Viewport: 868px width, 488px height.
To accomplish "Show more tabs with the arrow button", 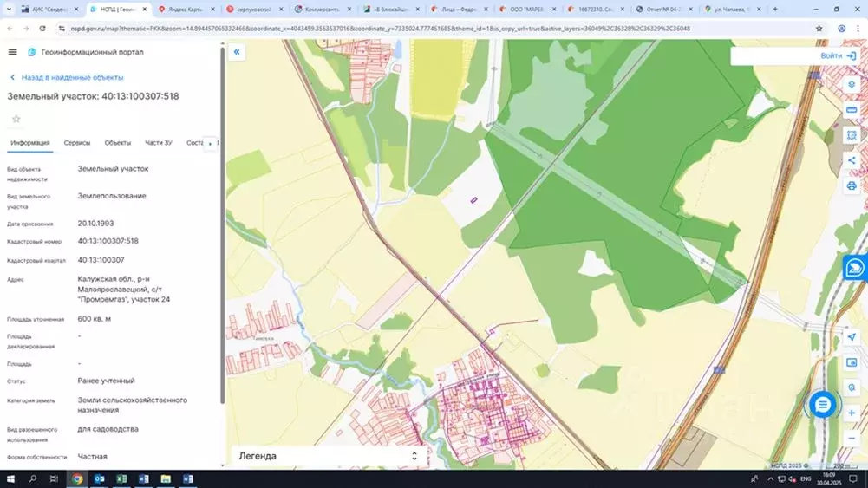I will pos(210,143).
